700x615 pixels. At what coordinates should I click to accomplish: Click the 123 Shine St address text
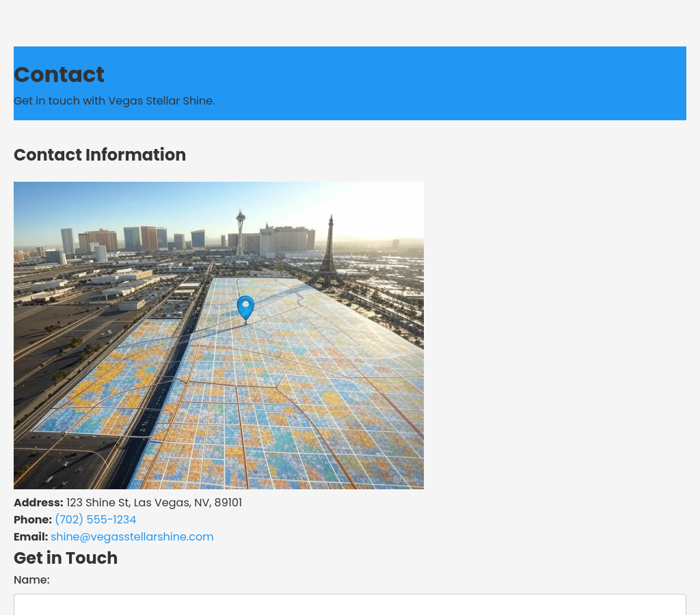point(154,503)
